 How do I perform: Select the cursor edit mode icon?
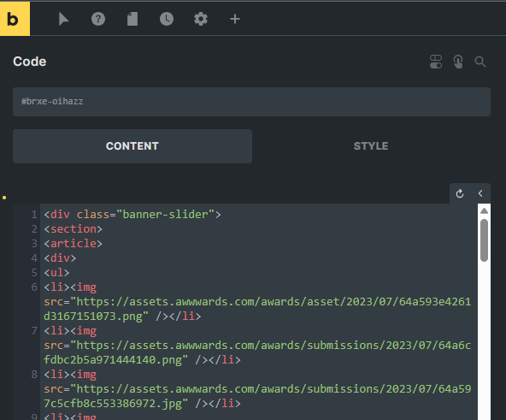tap(63, 19)
